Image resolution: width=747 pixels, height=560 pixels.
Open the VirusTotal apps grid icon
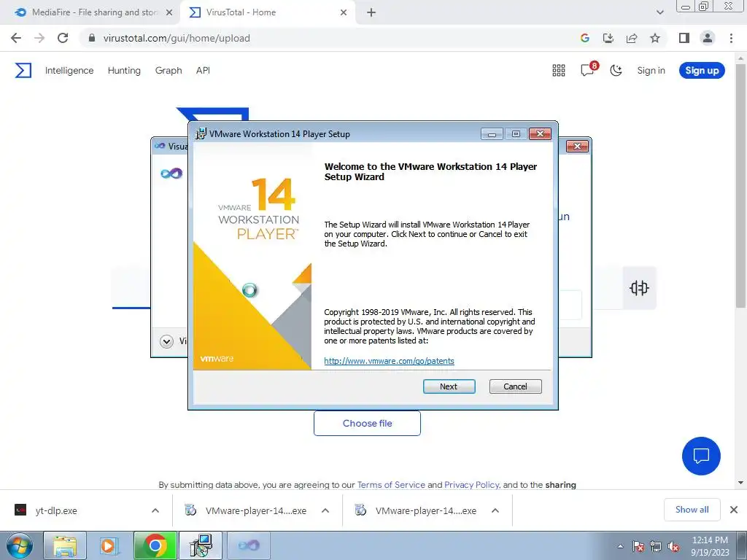tap(558, 71)
